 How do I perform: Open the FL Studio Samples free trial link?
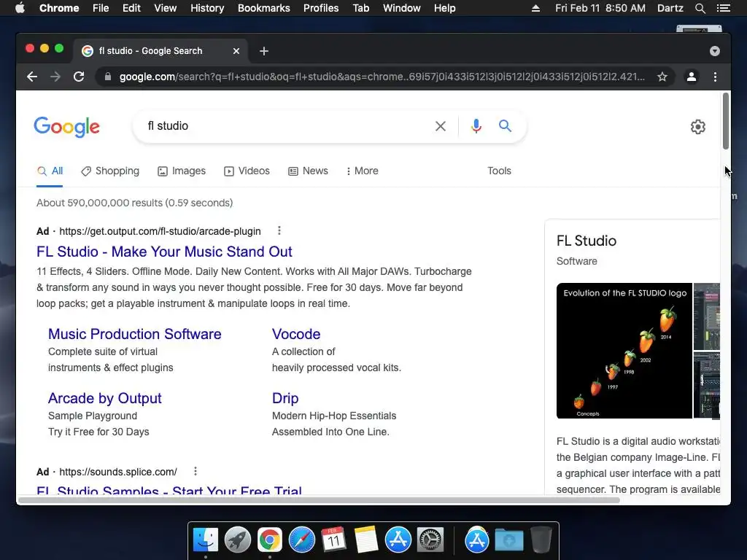[x=169, y=490]
